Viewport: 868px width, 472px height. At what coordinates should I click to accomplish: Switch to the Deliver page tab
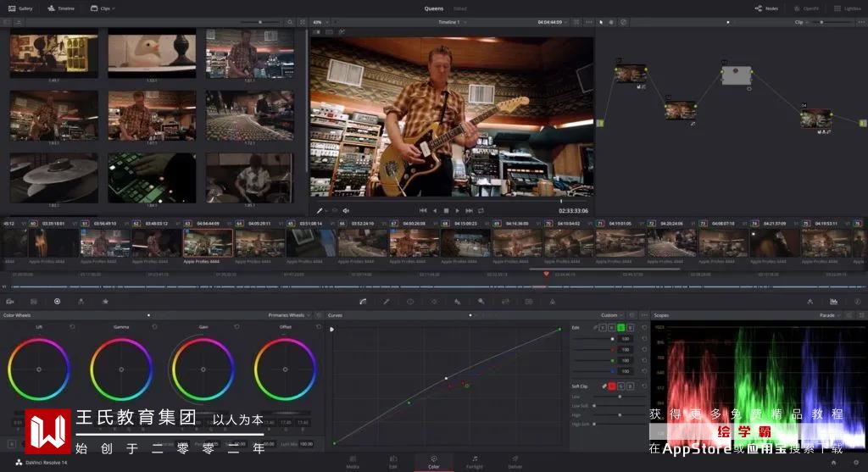pyautogui.click(x=515, y=462)
